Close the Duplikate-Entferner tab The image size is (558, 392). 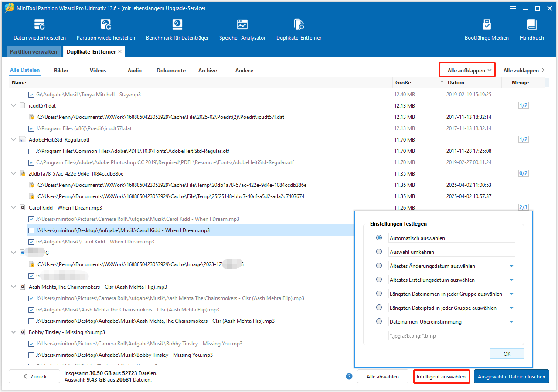tap(120, 52)
